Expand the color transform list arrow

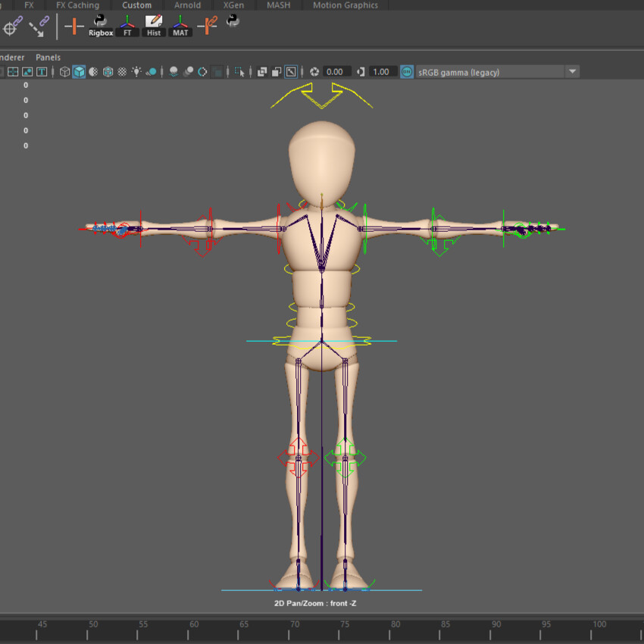coord(574,71)
